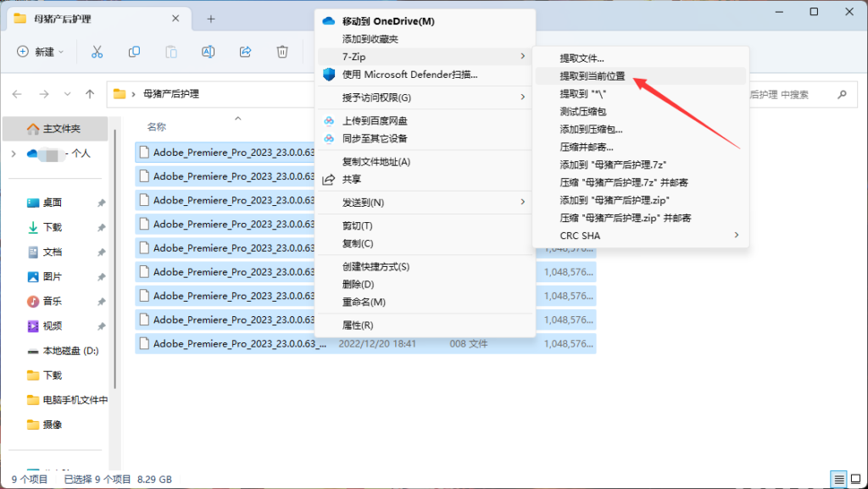Open 文档 in the sidebar

(53, 253)
